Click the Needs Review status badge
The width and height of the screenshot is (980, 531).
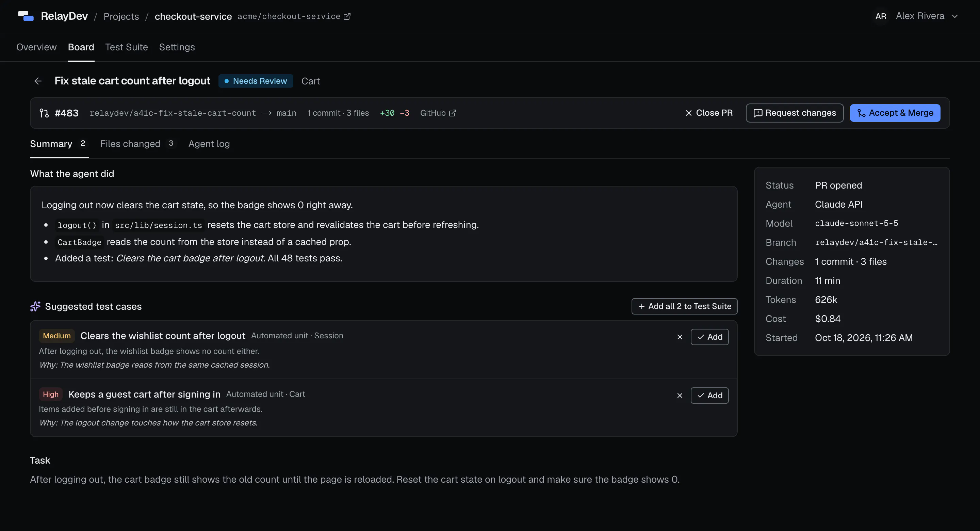(256, 81)
